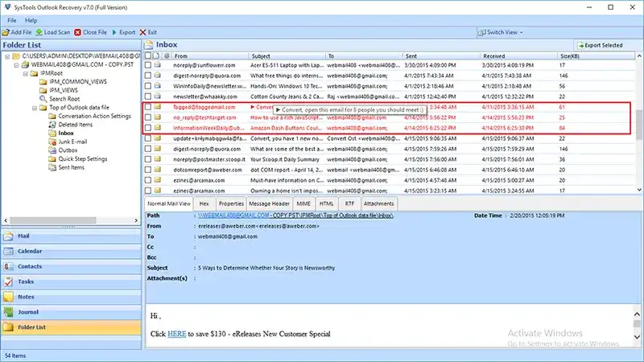This screenshot has height=362, width=644.
Task: Click the attachment column header icon
Action: tap(167, 56)
